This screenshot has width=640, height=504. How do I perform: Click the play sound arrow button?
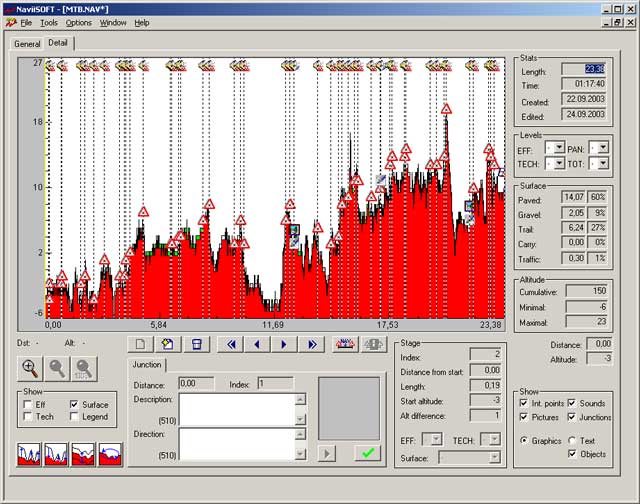click(x=327, y=453)
